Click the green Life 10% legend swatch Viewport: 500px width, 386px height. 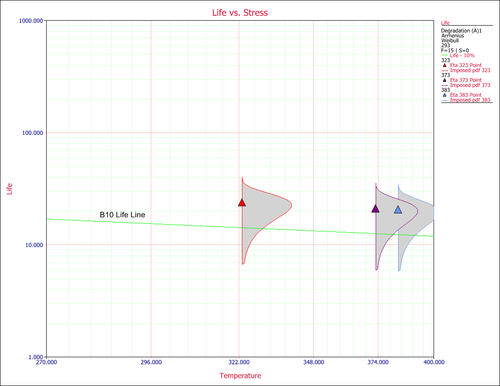(x=445, y=55)
